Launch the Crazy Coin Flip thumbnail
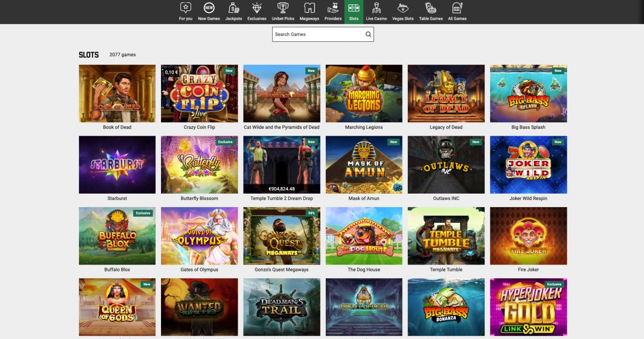The height and width of the screenshot is (339, 644). (199, 93)
